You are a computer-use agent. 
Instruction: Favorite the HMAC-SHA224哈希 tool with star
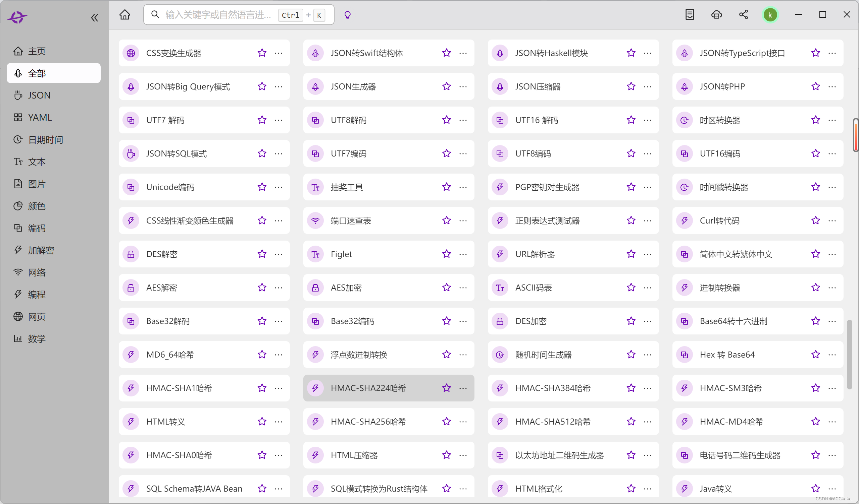446,388
